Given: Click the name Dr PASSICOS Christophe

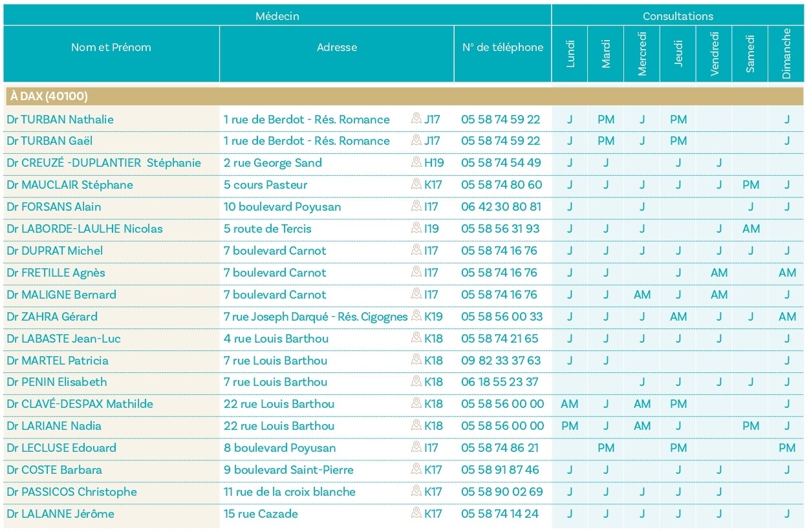Looking at the screenshot, I should pos(72,491).
